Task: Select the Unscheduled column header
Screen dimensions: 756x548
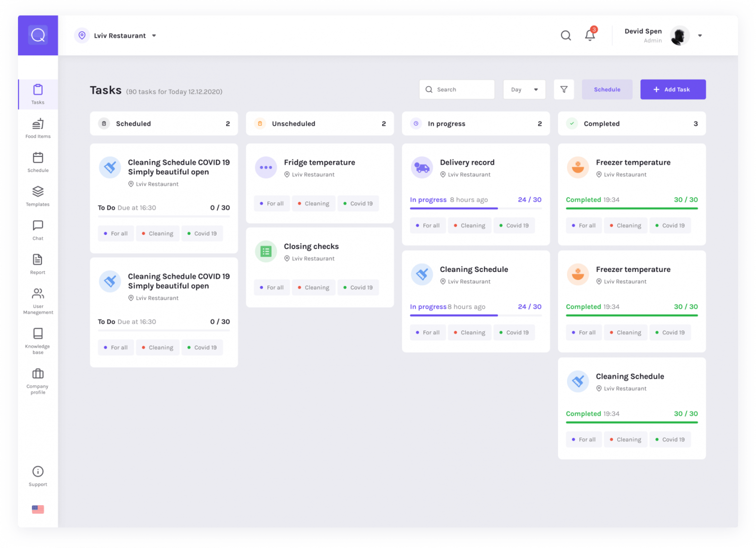Action: point(320,123)
